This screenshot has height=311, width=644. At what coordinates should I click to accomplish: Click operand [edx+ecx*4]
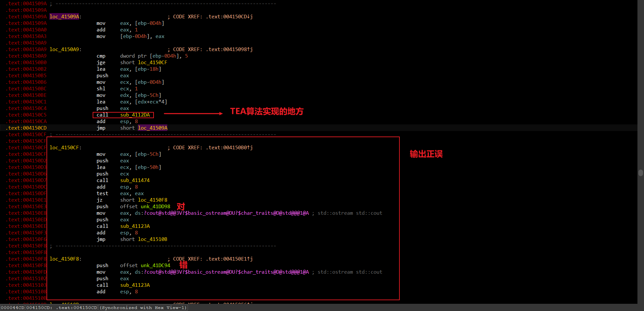tap(151, 102)
